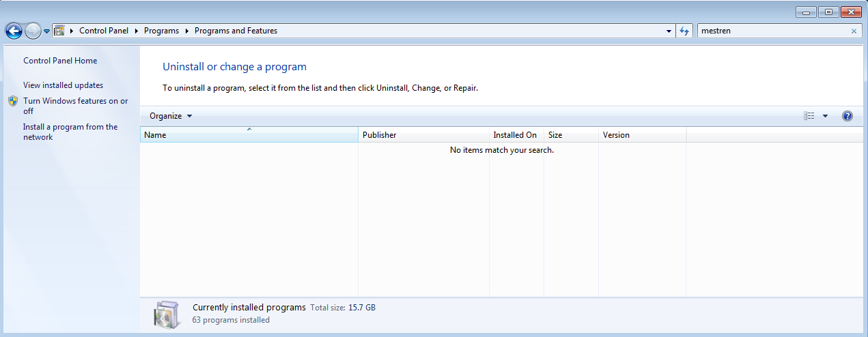Click the Back navigation arrow
This screenshot has width=868, height=337.
(14, 31)
